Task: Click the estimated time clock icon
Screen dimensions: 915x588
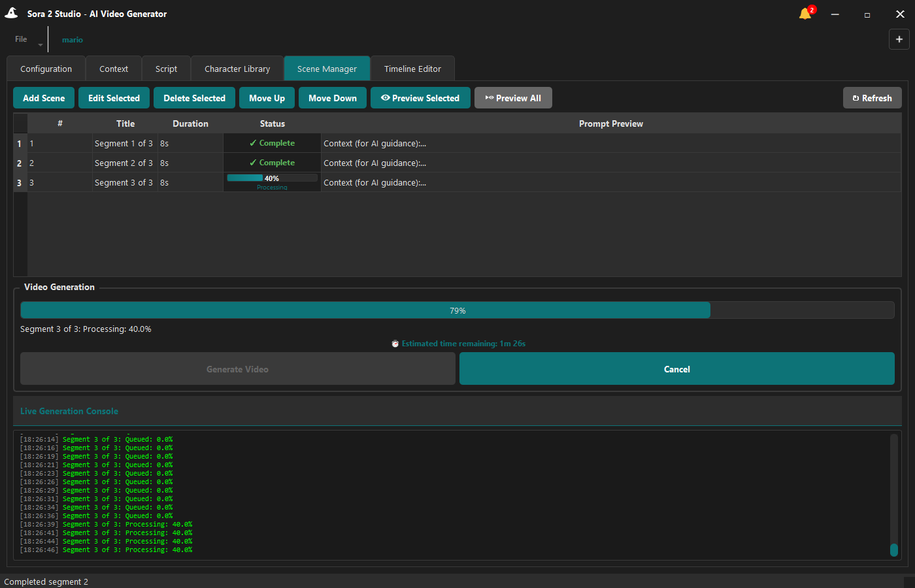Action: [395, 344]
